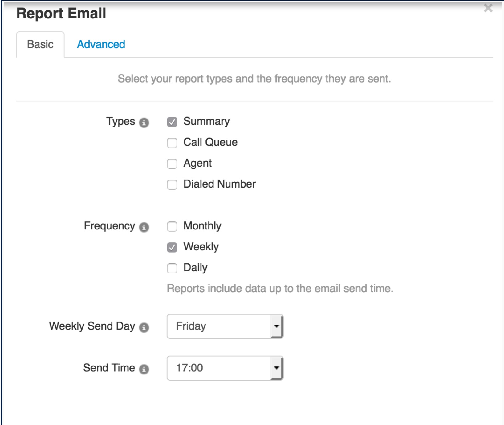Click the Frequency info icon
Viewport: 504px width, 425px height.
145,227
